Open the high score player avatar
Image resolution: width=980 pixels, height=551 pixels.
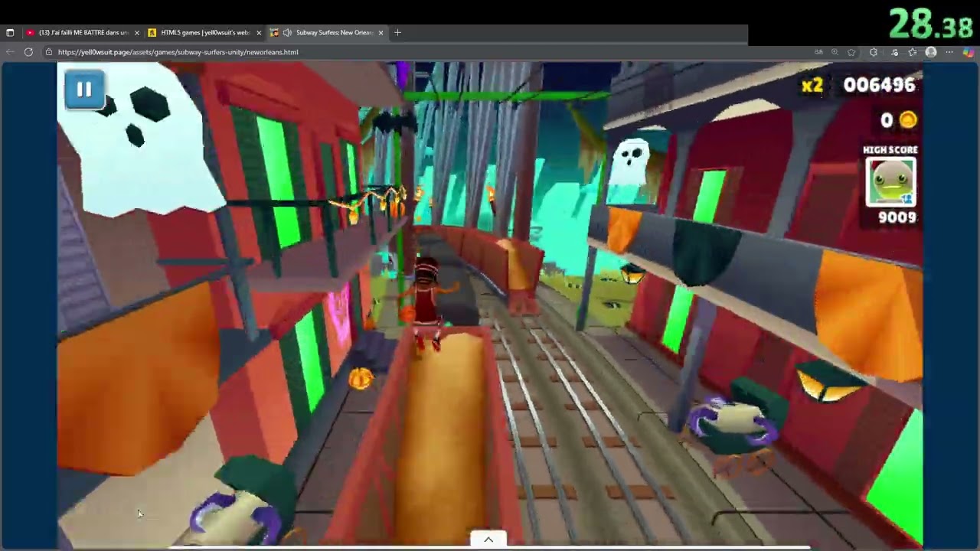point(890,182)
